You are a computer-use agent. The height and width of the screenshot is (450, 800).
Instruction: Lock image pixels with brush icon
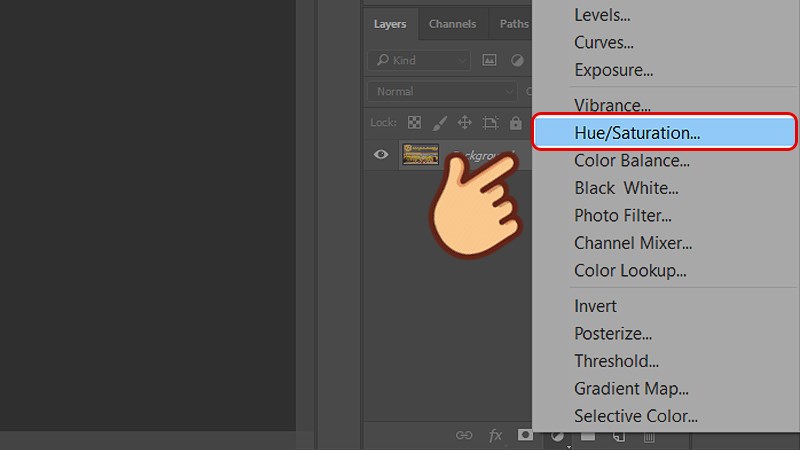tap(439, 123)
